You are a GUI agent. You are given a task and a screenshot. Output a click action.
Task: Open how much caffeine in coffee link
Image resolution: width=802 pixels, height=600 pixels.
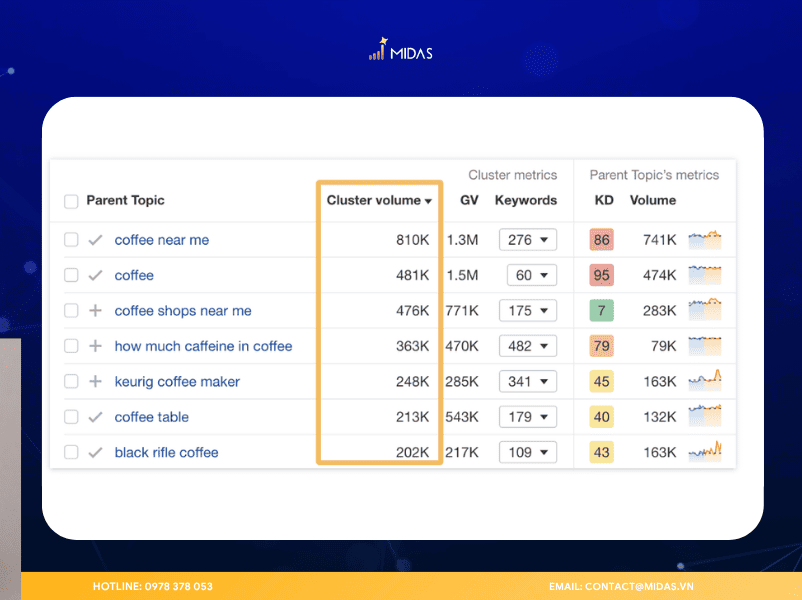tap(204, 346)
